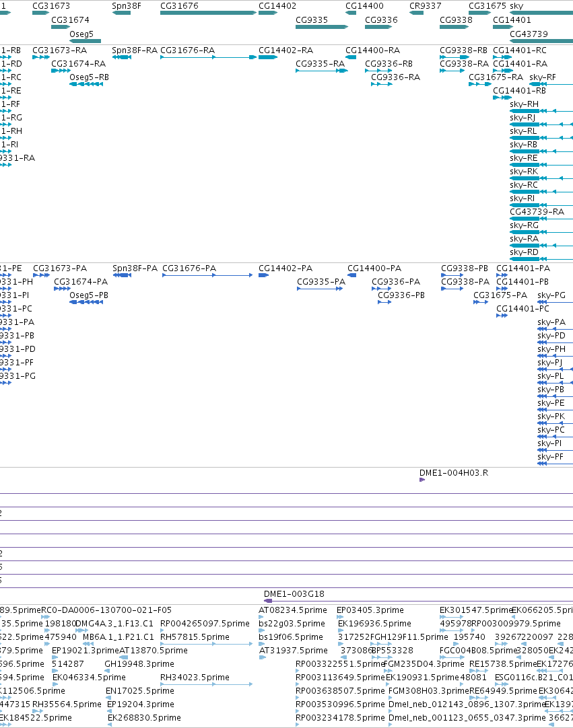Image resolution: width=573 pixels, height=728 pixels.
Task: Click the CR9337 gene label
Action: click(x=426, y=6)
